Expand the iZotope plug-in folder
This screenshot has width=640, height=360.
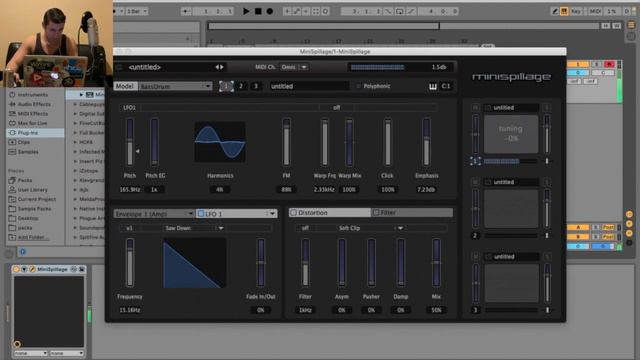pyautogui.click(x=75, y=171)
